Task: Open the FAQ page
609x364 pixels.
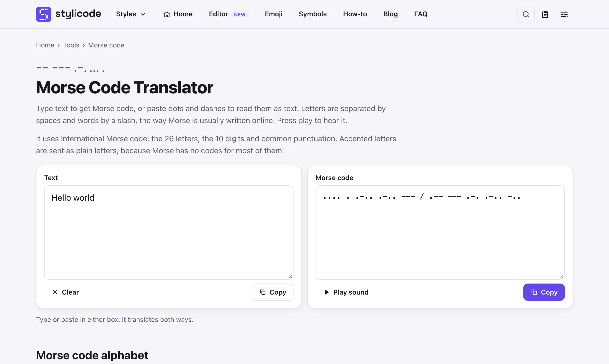Action: [421, 14]
